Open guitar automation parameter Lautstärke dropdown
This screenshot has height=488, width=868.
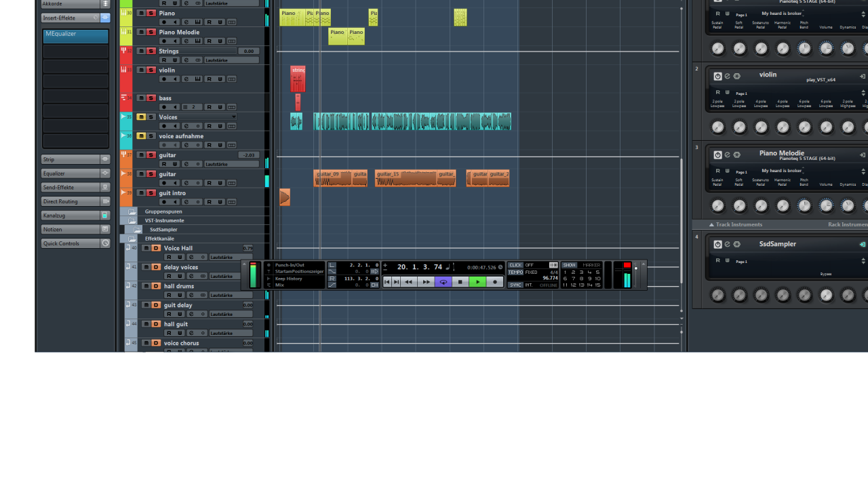pos(231,164)
